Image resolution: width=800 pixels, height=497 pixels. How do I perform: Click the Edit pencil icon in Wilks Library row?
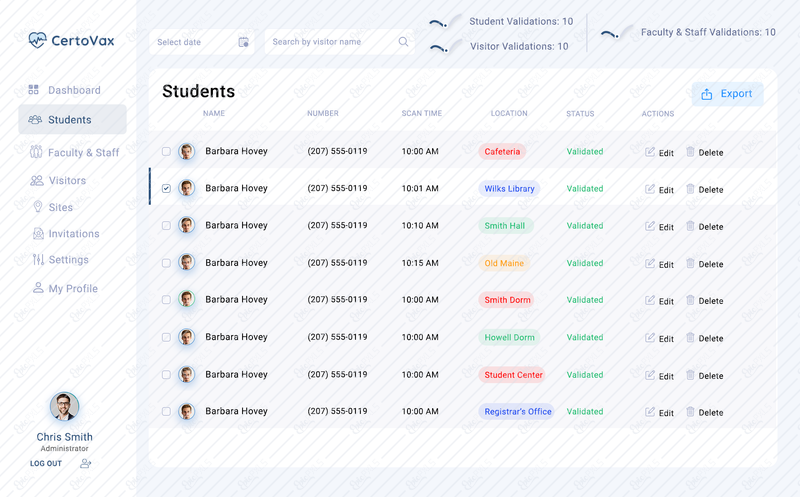click(649, 189)
